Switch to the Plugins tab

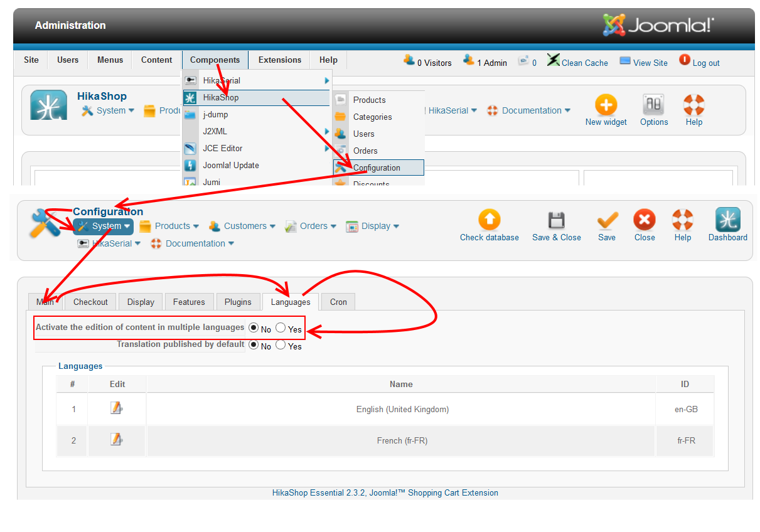238,302
